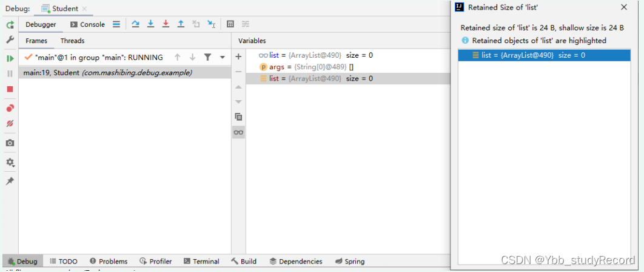This screenshot has width=644, height=272.
Task: Open the Terminal tool window
Action: pos(201,261)
